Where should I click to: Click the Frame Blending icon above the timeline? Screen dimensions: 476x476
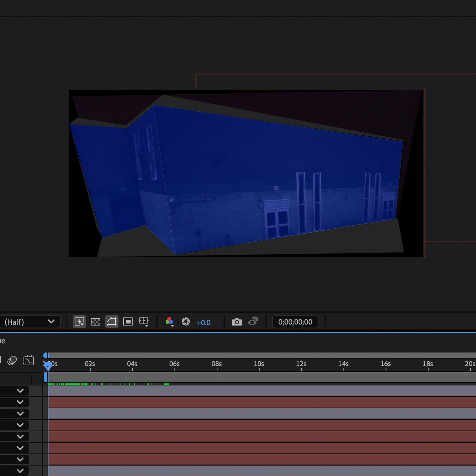point(12,360)
